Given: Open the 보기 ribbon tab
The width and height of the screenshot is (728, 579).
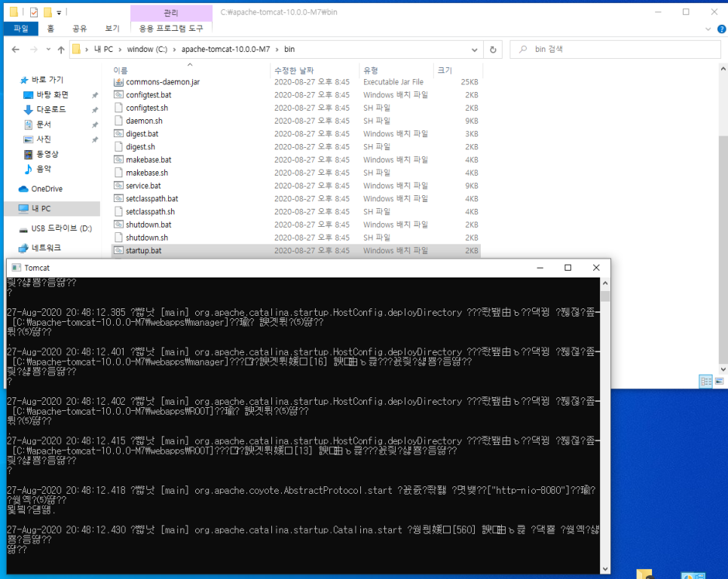Looking at the screenshot, I should 112,29.
